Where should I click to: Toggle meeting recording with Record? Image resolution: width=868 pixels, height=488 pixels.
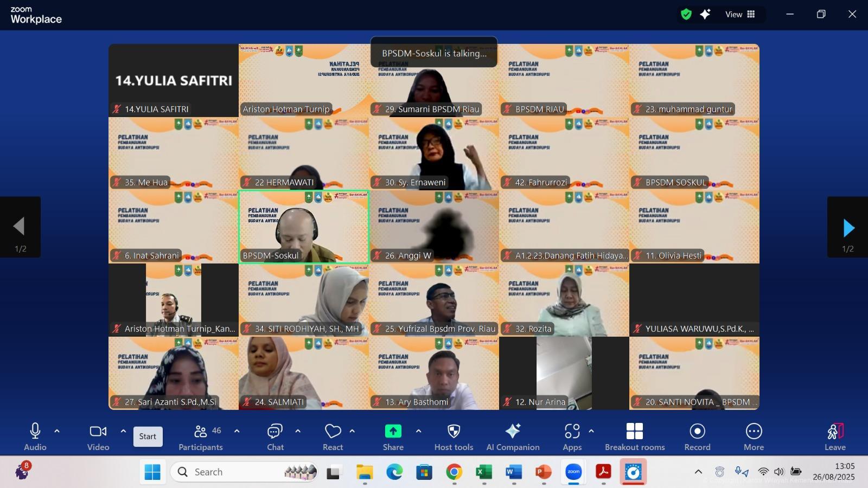coord(697,436)
